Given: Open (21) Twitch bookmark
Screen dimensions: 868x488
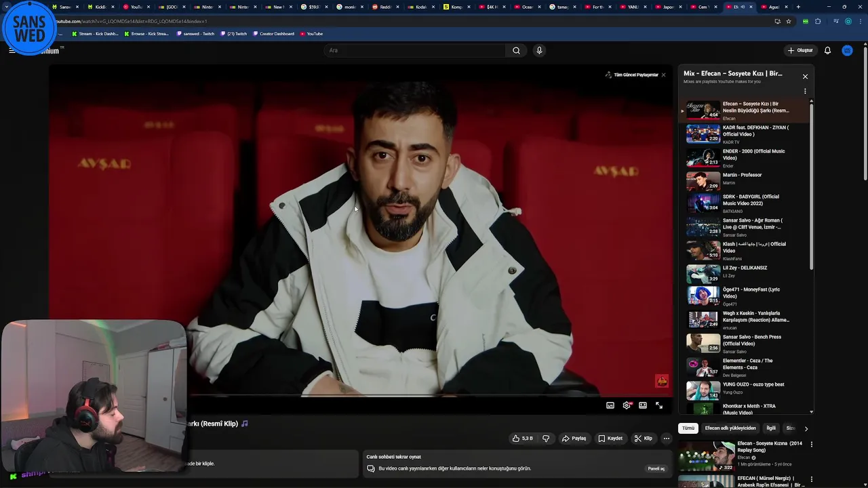Looking at the screenshot, I should pyautogui.click(x=234, y=34).
